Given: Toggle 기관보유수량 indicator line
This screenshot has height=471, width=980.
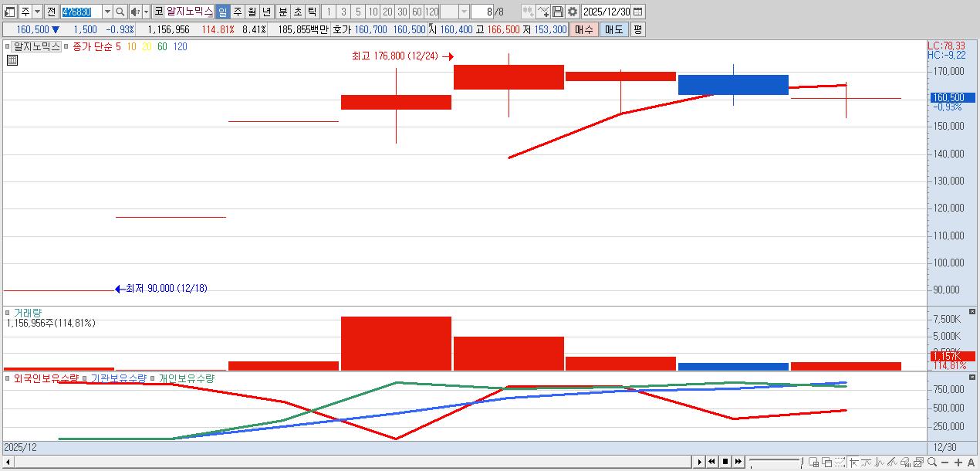Looking at the screenshot, I should pos(118,378).
